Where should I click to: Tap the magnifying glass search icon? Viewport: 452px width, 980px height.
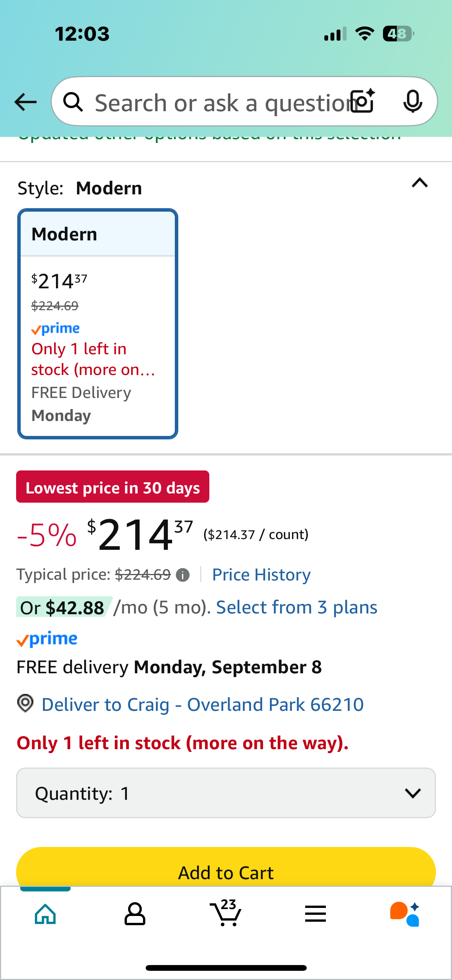73,102
